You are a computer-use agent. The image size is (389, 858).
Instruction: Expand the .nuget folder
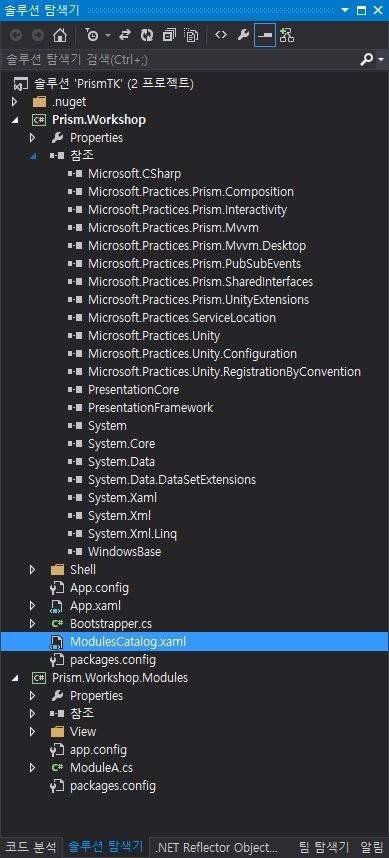click(x=15, y=101)
